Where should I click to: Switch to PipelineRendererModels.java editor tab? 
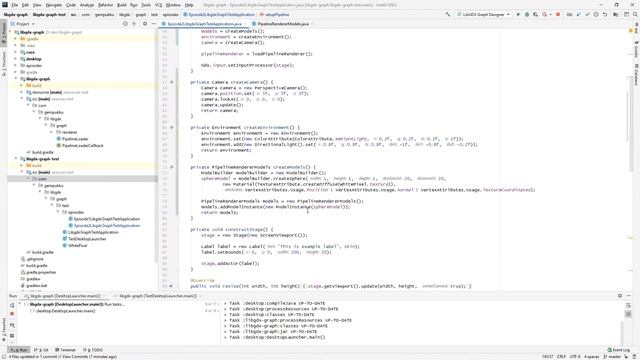283,24
